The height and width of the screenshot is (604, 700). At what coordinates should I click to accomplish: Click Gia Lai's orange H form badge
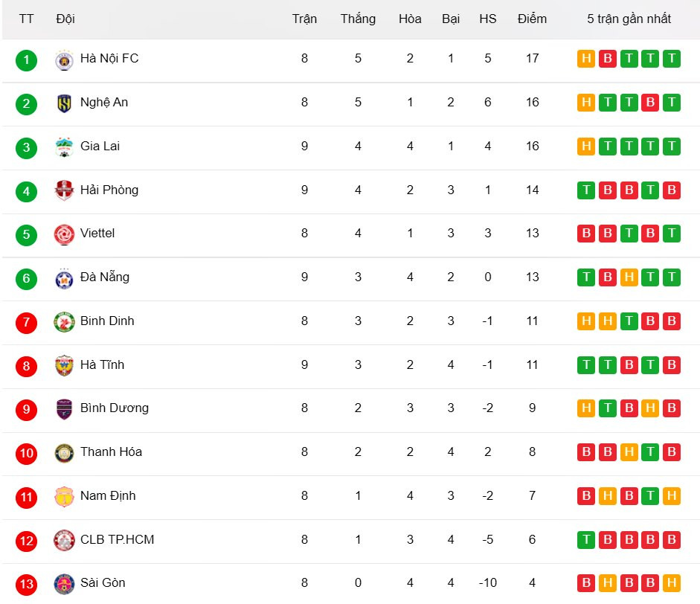pyautogui.click(x=586, y=147)
